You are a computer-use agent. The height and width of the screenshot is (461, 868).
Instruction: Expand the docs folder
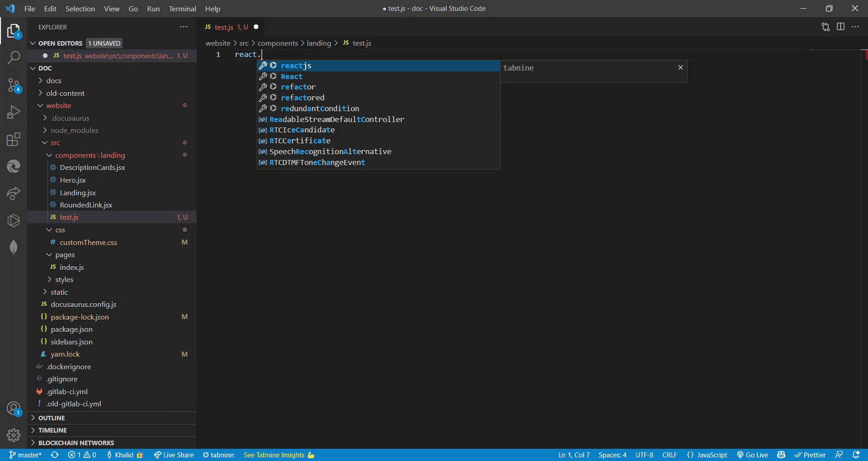pos(54,81)
